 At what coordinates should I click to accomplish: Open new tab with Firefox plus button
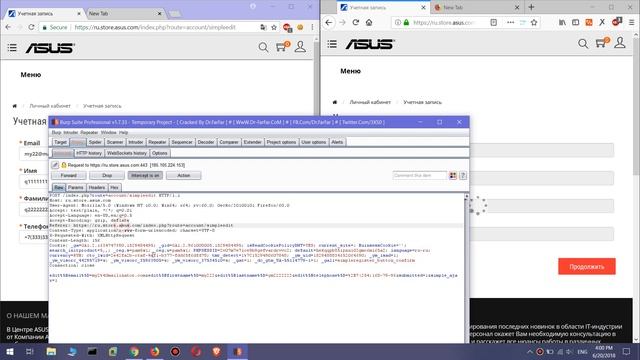click(531, 7)
